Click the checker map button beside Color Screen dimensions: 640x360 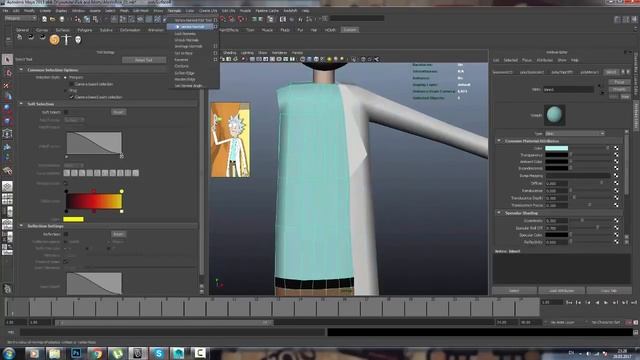[616, 148]
